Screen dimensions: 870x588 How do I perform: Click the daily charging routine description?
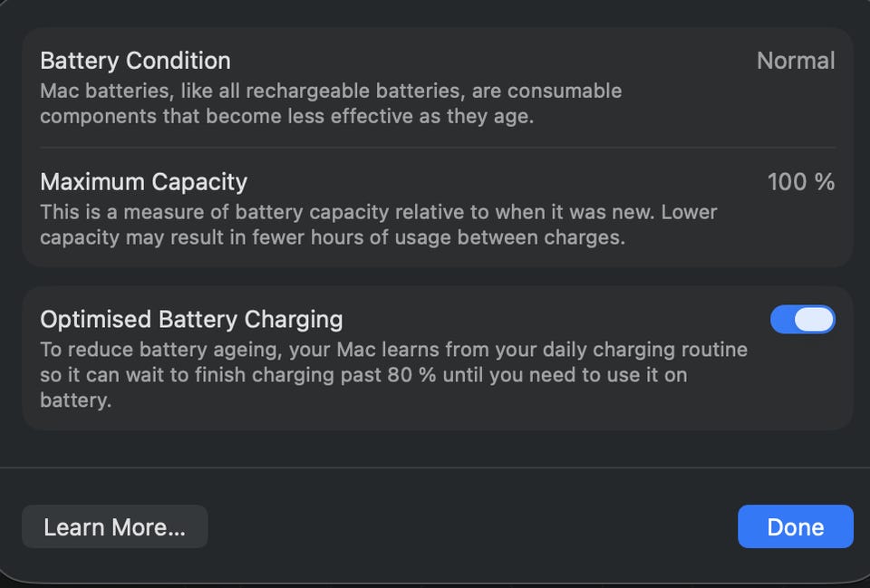(x=393, y=362)
